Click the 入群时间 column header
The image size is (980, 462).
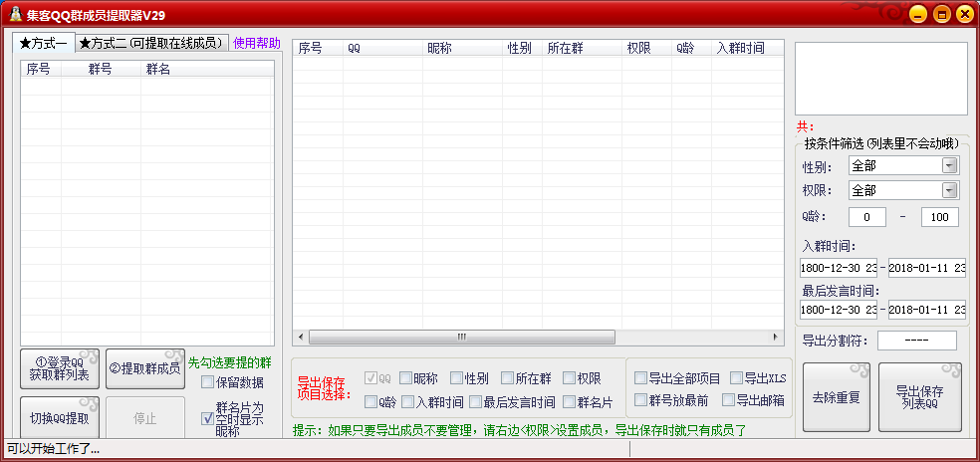(747, 48)
